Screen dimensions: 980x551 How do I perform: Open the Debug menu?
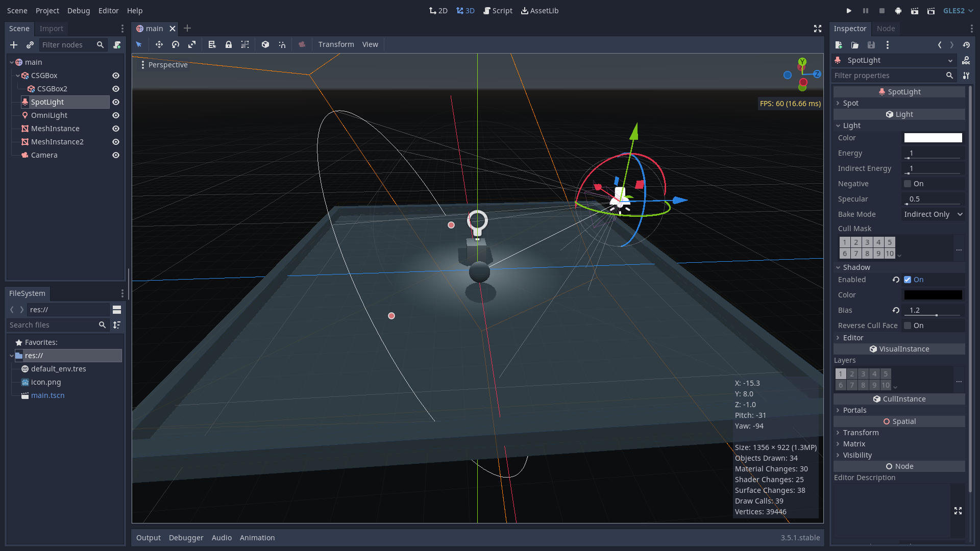click(x=78, y=10)
